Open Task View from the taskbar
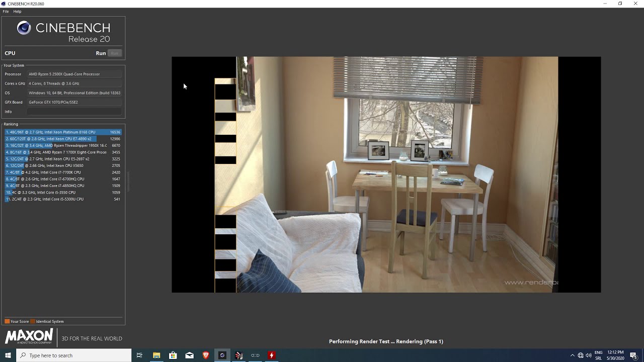 139,355
